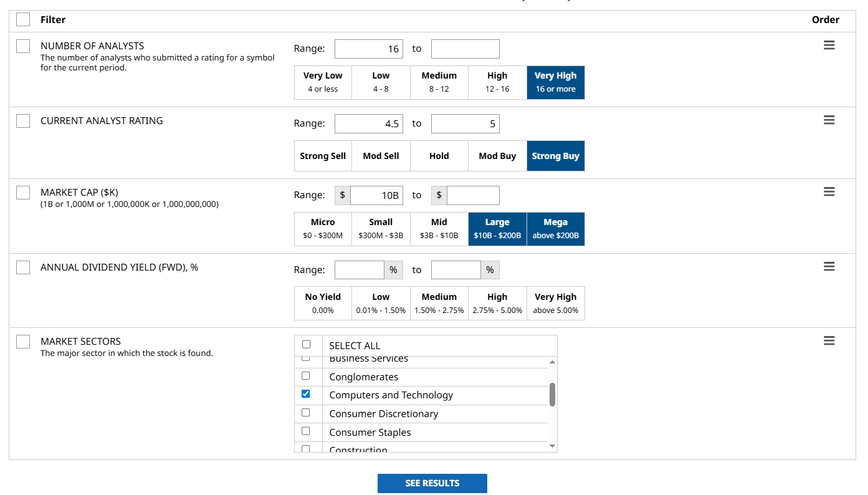The height and width of the screenshot is (495, 868).
Task: Pick the High dividend yield range
Action: pyautogui.click(x=497, y=303)
